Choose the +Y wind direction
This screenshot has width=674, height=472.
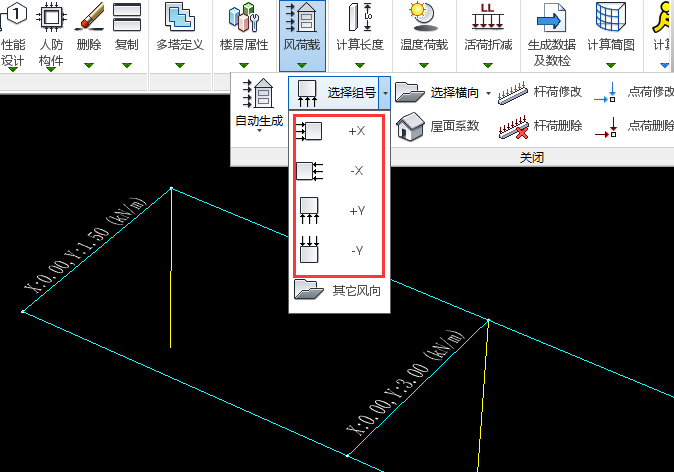tap(339, 211)
